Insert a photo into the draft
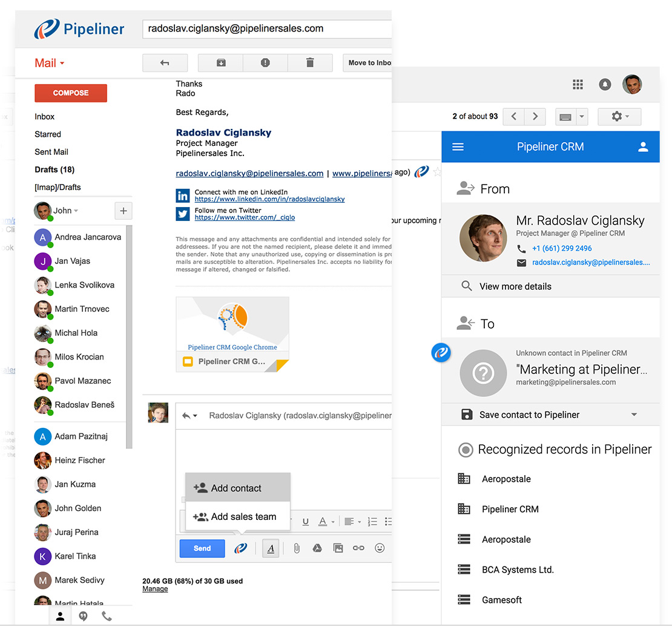The image size is (672, 644). click(338, 548)
